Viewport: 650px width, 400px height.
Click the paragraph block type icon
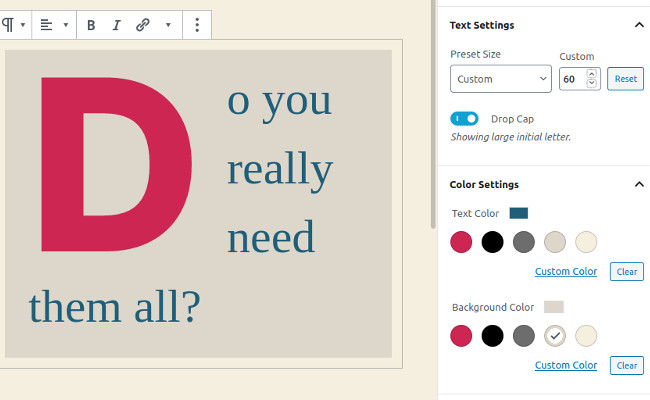(x=9, y=25)
